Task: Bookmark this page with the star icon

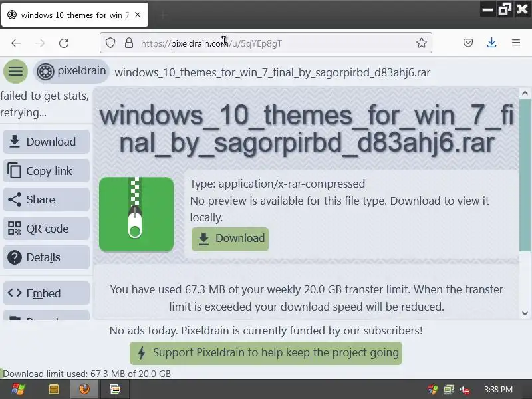Action: pos(422,43)
